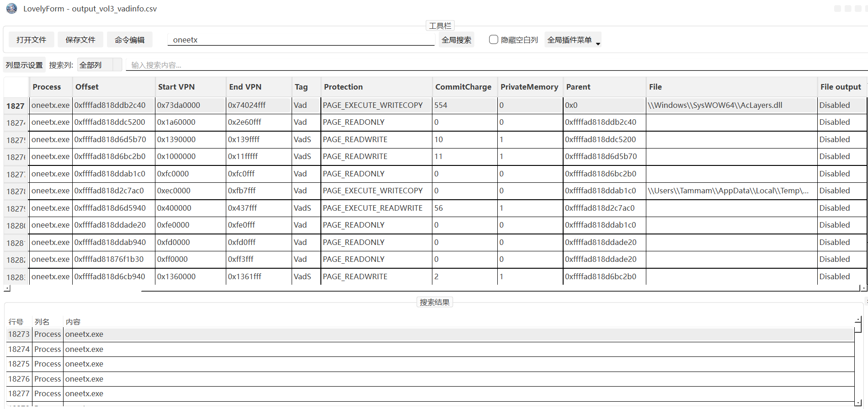Click the LovelyForm app icon in title bar

11,8
